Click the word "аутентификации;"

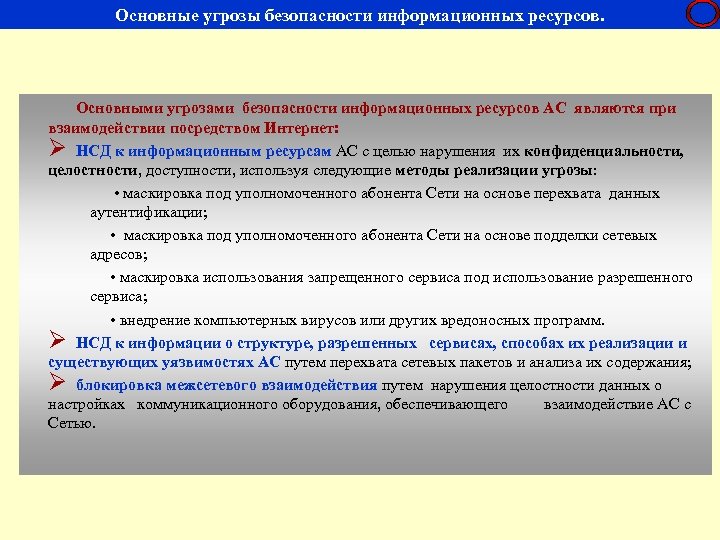click(x=149, y=213)
